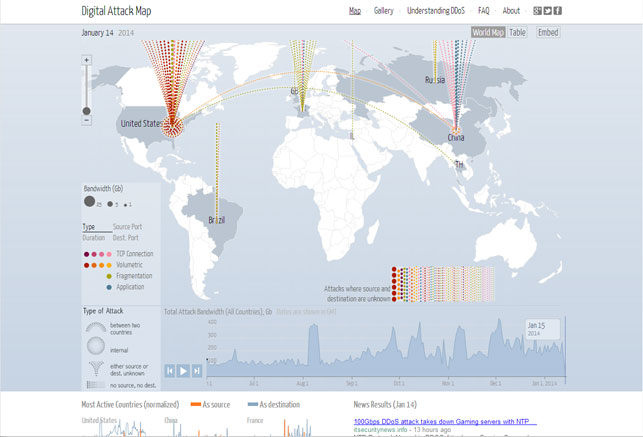The height and width of the screenshot is (437, 643).
Task: Click the Embed button
Action: click(548, 33)
